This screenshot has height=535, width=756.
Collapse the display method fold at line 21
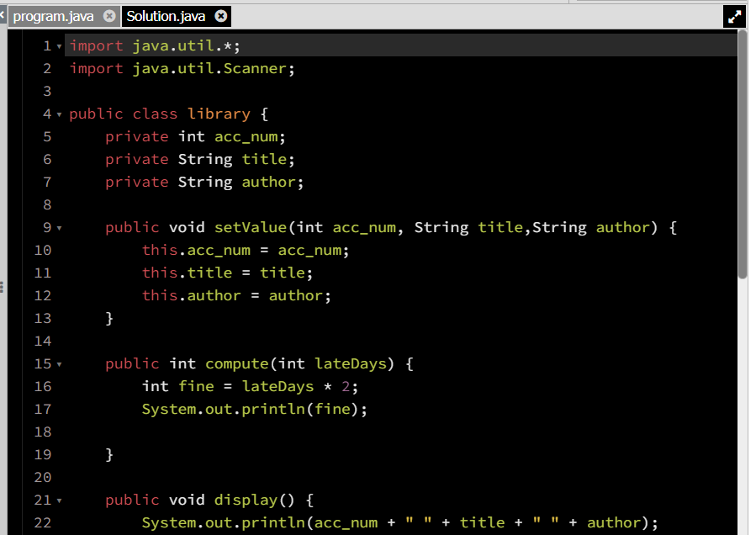tap(60, 501)
